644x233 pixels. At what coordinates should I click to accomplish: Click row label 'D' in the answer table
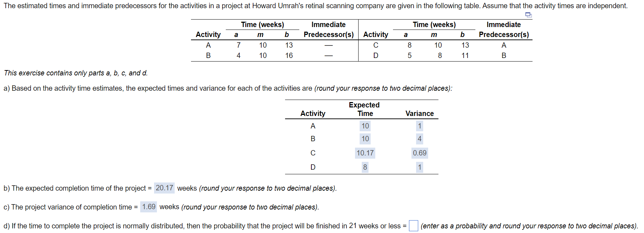(x=313, y=167)
